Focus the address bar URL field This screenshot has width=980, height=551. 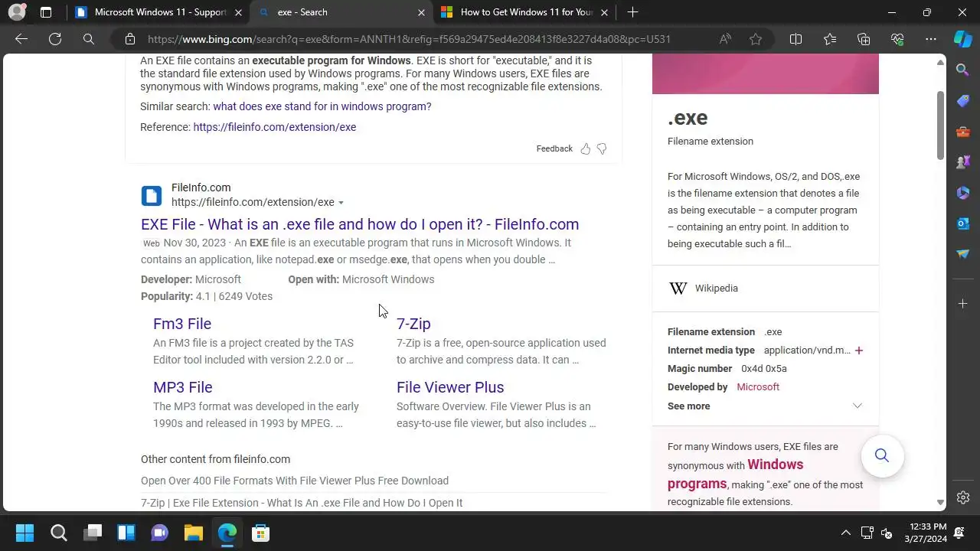click(409, 39)
